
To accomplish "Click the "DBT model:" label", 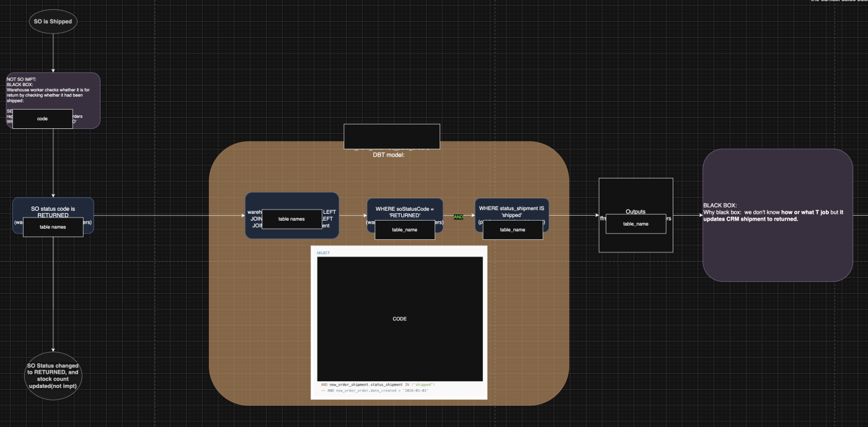I will pos(389,155).
